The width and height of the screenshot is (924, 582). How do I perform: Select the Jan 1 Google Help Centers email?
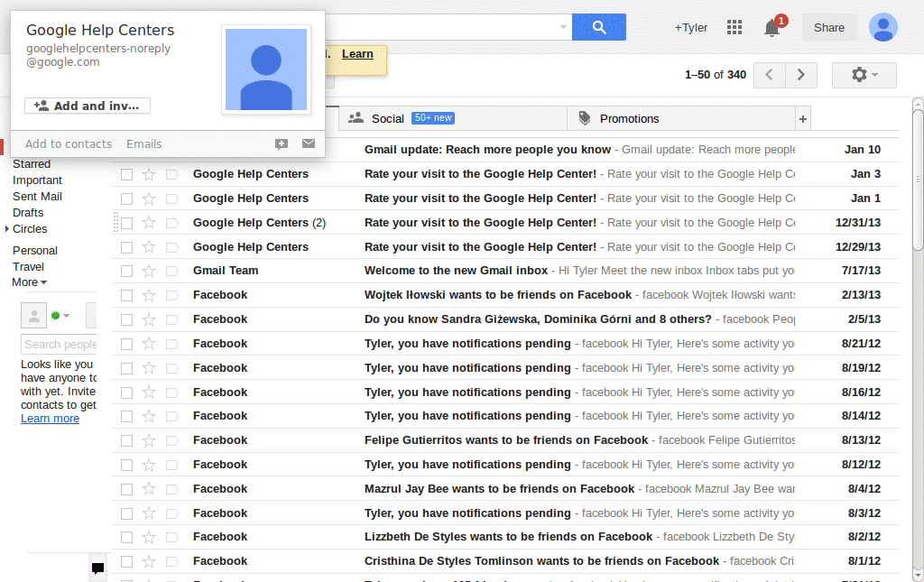click(126, 199)
